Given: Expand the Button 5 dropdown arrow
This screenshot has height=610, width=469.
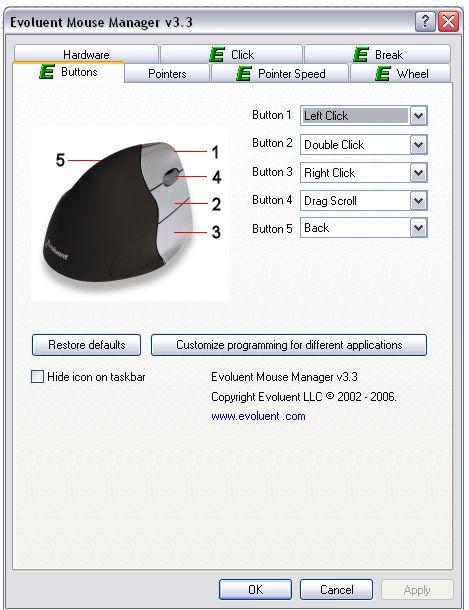Looking at the screenshot, I should pos(418,228).
